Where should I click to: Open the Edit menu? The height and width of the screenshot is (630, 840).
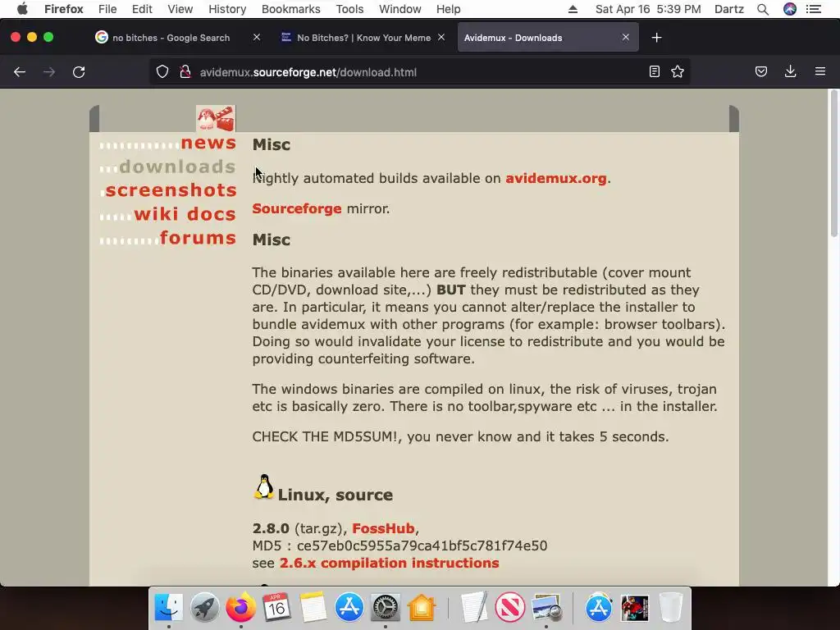coord(142,9)
